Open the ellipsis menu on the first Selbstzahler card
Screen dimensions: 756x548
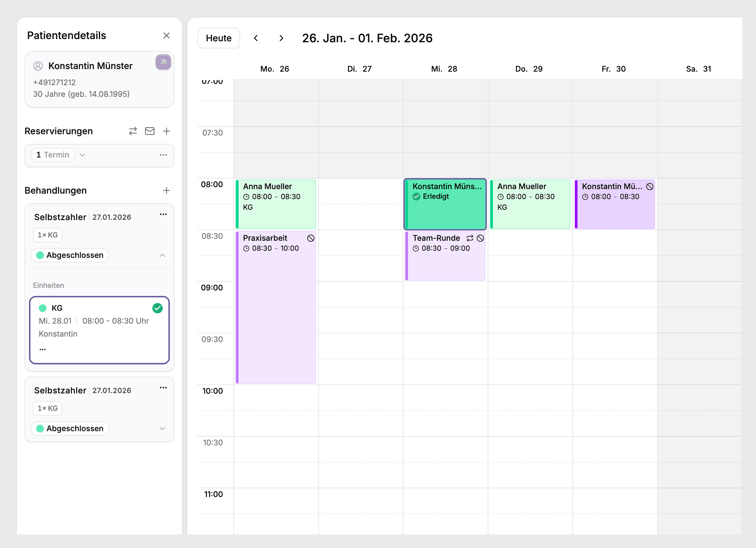163,214
